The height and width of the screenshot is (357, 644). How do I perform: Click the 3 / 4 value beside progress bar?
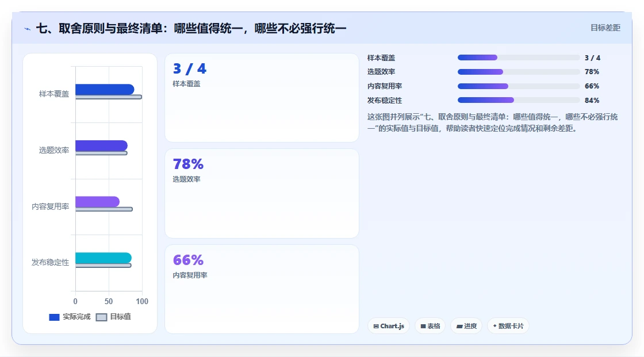point(593,57)
